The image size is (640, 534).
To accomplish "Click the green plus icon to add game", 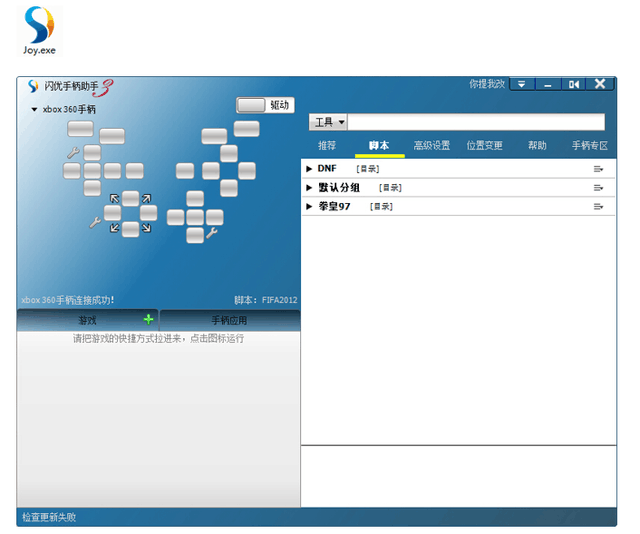I will click(x=149, y=319).
